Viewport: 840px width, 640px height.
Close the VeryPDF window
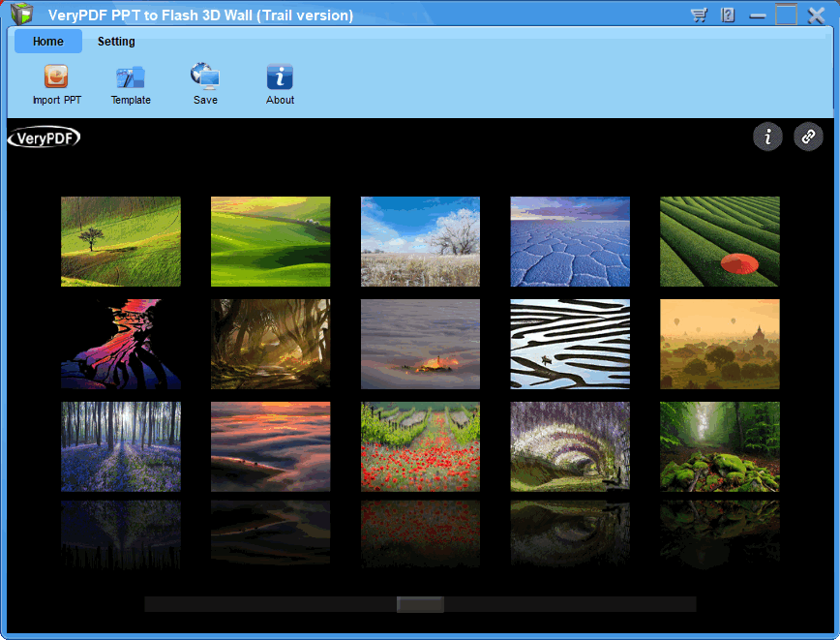coord(816,15)
